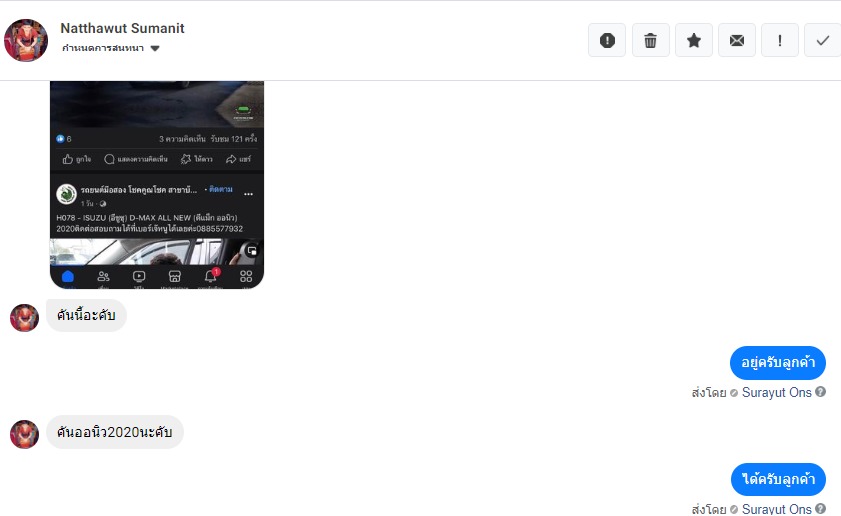Select the reply bubble อยู่ครับลูกค้า
841x516 pixels.
(778, 363)
